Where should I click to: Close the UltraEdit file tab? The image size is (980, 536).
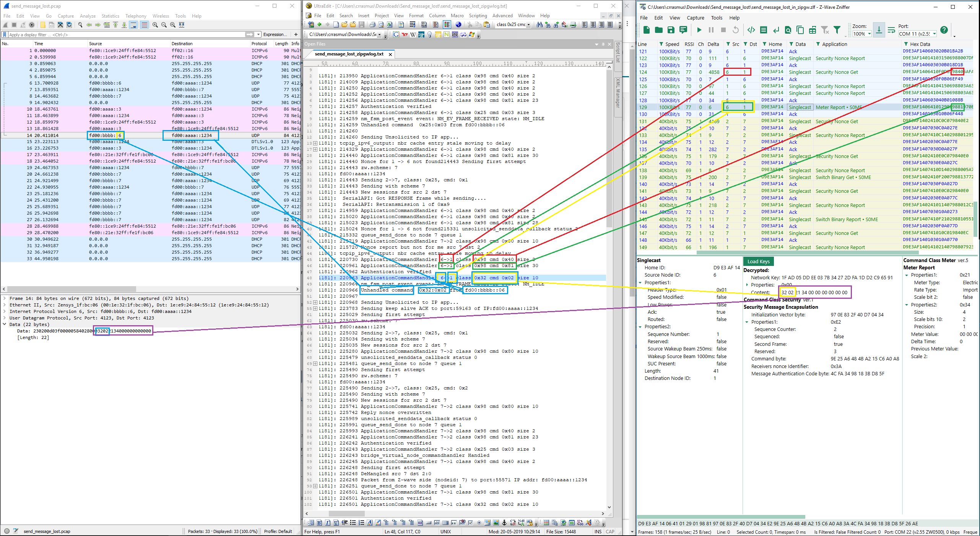tap(390, 54)
